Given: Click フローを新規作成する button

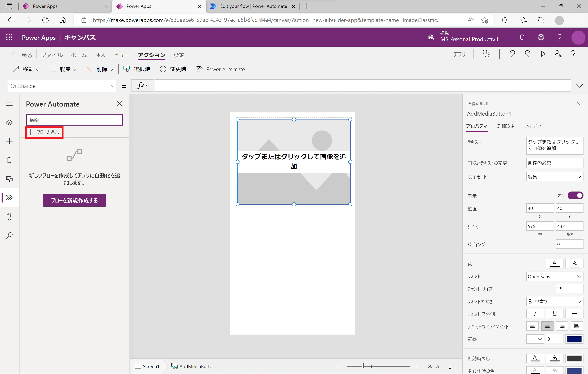Looking at the screenshot, I should point(74,201).
